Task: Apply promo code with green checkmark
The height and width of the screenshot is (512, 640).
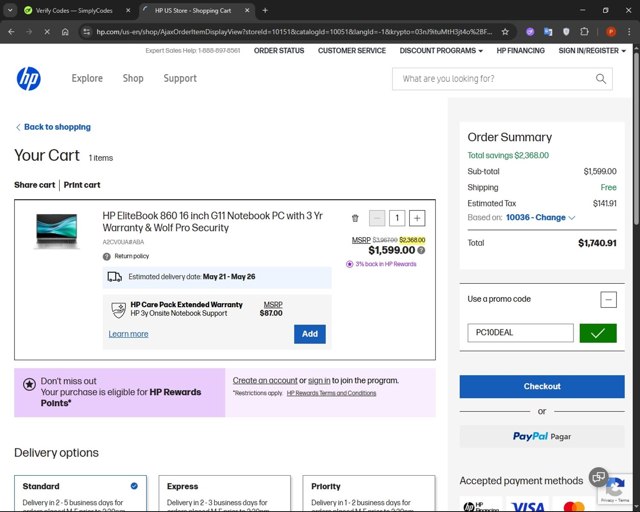Action: [x=598, y=333]
